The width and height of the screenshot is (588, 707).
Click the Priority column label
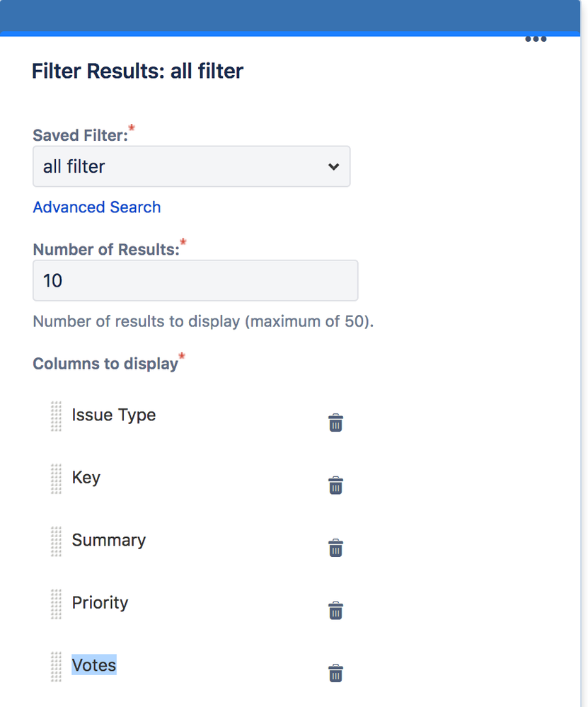pyautogui.click(x=100, y=603)
